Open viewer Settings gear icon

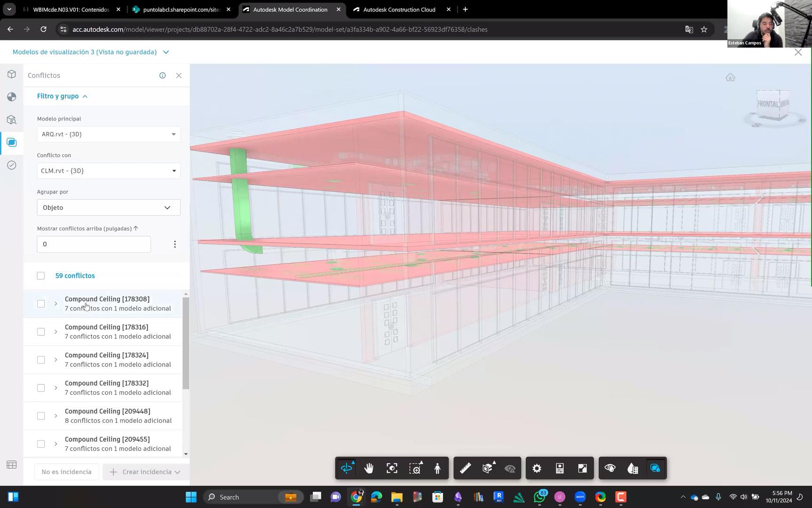(537, 468)
